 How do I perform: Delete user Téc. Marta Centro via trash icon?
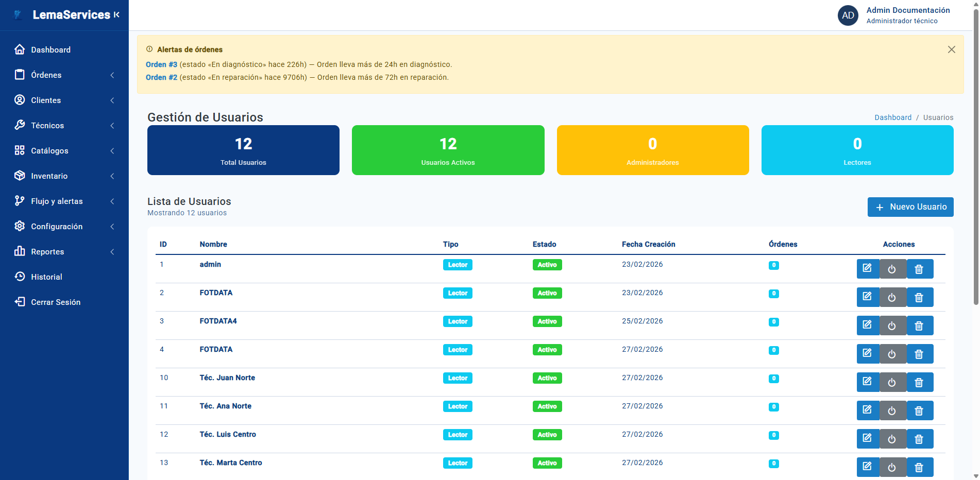919,467
